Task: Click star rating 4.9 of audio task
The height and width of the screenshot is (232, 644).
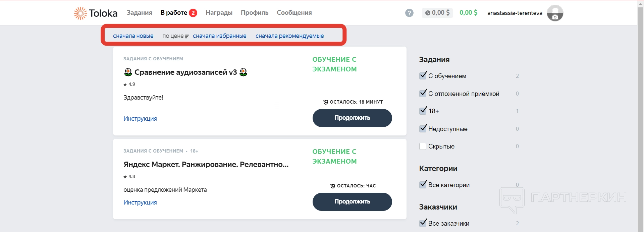Action: click(129, 84)
